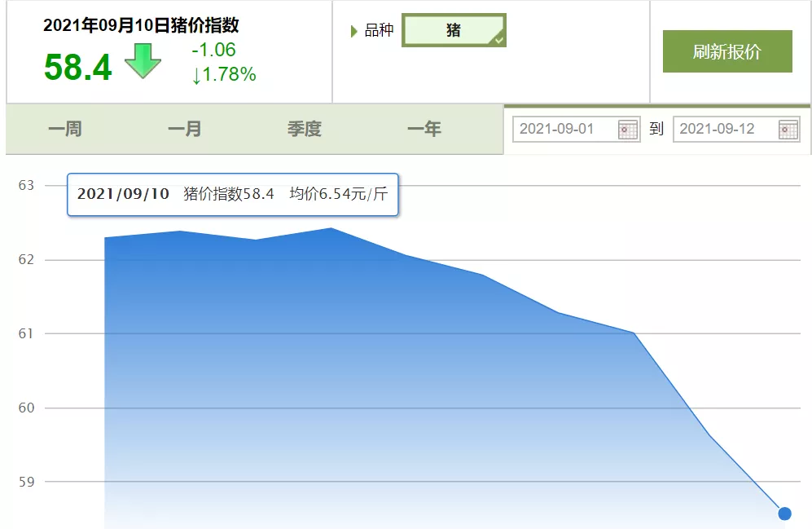Viewport: 812px width, 529px height.
Task: Click the green down arrow indicator
Action: click(143, 61)
